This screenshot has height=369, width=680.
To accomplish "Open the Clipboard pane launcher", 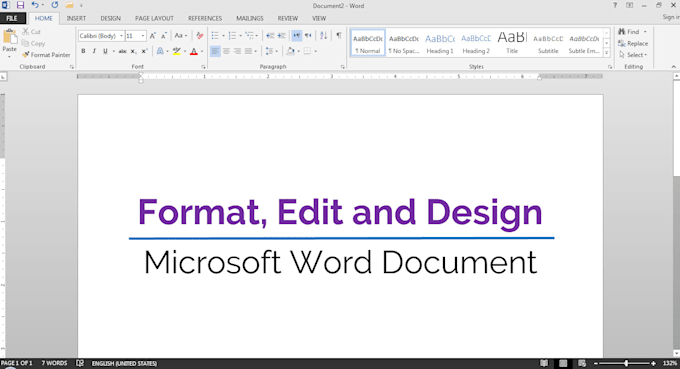I will click(72, 67).
